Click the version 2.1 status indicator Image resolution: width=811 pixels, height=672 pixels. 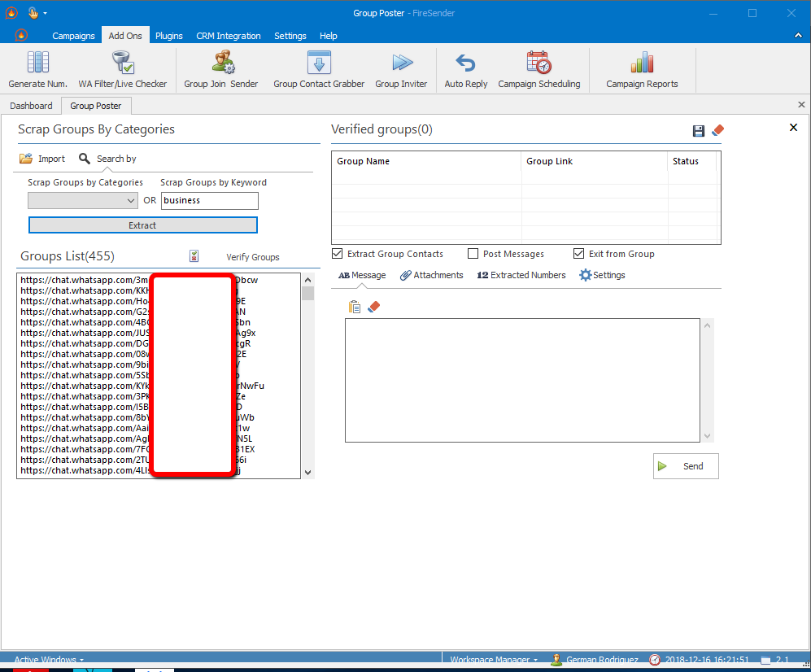click(774, 660)
